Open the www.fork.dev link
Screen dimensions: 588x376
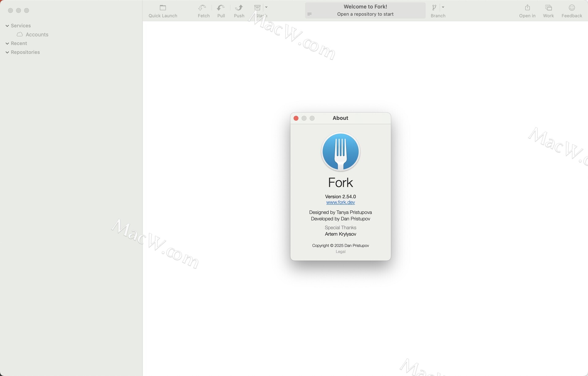(341, 202)
